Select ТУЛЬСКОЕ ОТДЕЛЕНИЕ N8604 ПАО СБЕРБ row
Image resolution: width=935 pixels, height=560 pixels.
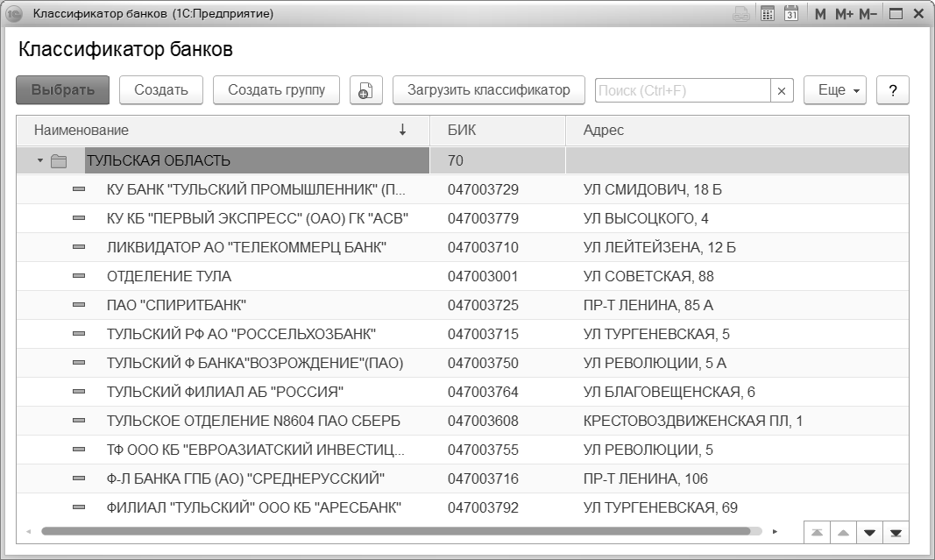coord(463,421)
